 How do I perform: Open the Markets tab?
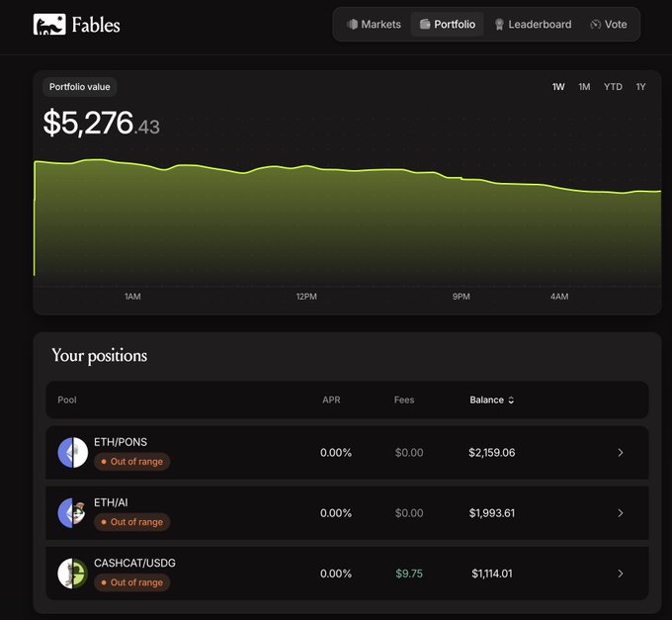pyautogui.click(x=374, y=25)
